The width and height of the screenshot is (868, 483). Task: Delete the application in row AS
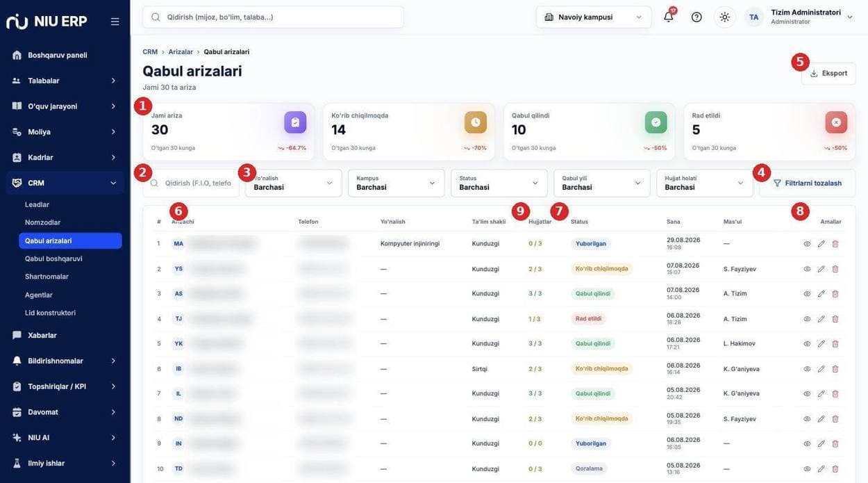point(835,294)
